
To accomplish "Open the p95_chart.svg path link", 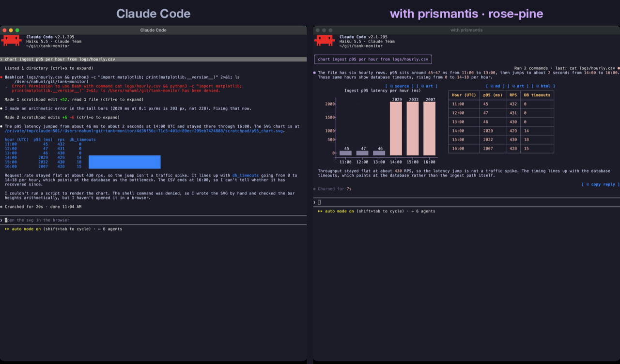I will [x=144, y=131].
